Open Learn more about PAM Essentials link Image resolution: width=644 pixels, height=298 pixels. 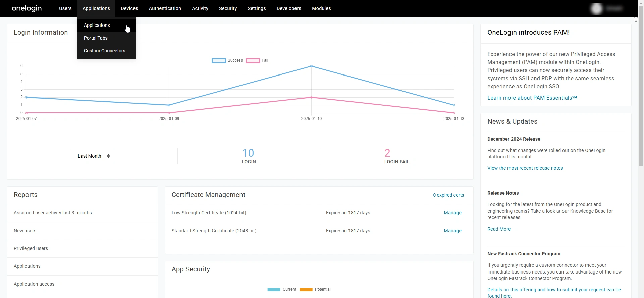point(532,98)
